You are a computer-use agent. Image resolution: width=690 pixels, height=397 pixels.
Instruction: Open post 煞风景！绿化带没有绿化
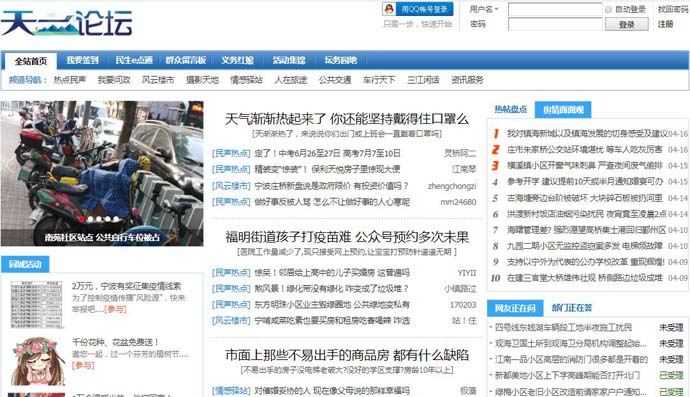coord(331,289)
